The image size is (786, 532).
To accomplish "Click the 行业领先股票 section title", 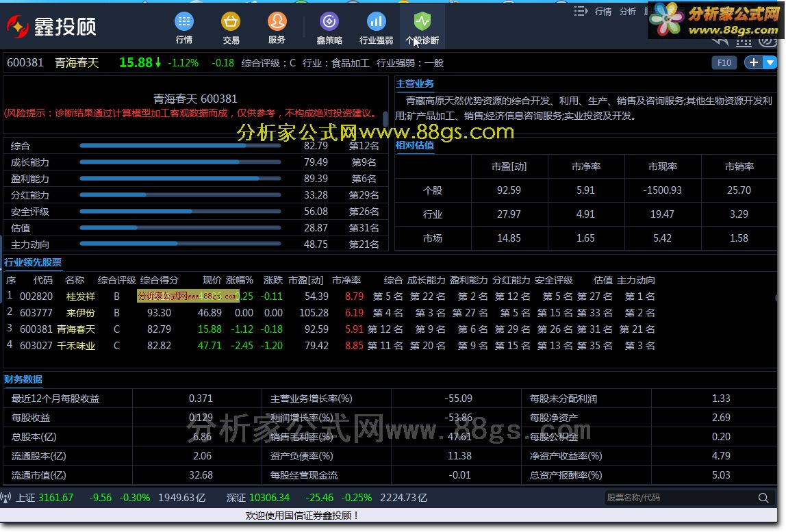I will pyautogui.click(x=33, y=262).
